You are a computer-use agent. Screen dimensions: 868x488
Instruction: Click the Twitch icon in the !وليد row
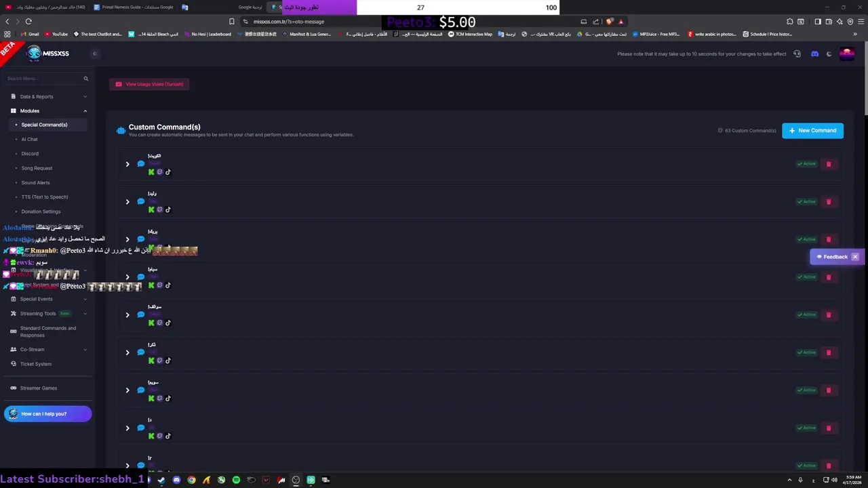[159, 210]
